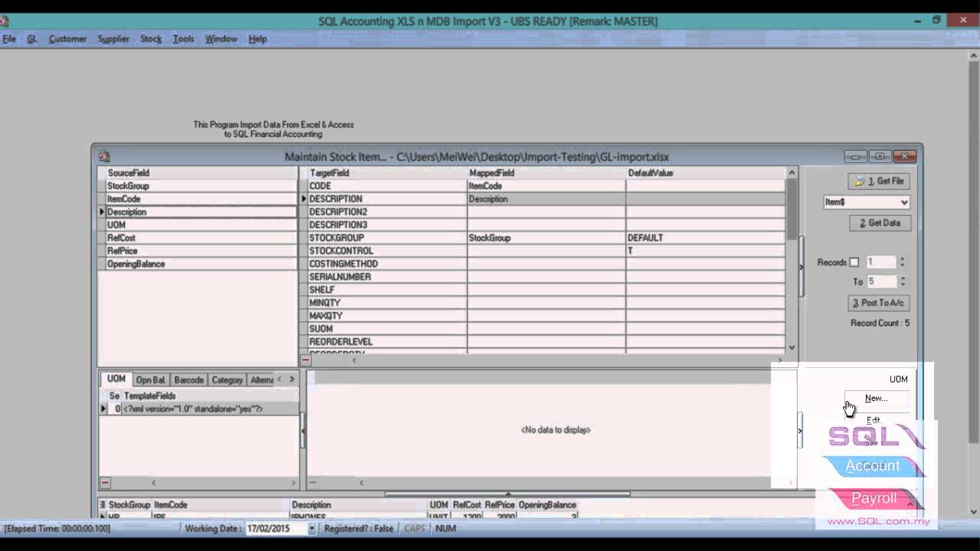Viewport: 980px width, 551px height.
Task: Open the Supplier menu
Action: tap(113, 39)
